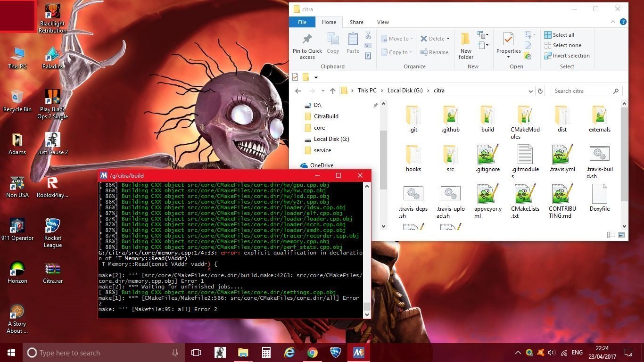Click the terminal window vertical scrollbar thumb
The image size is (644, 362).
click(367, 306)
